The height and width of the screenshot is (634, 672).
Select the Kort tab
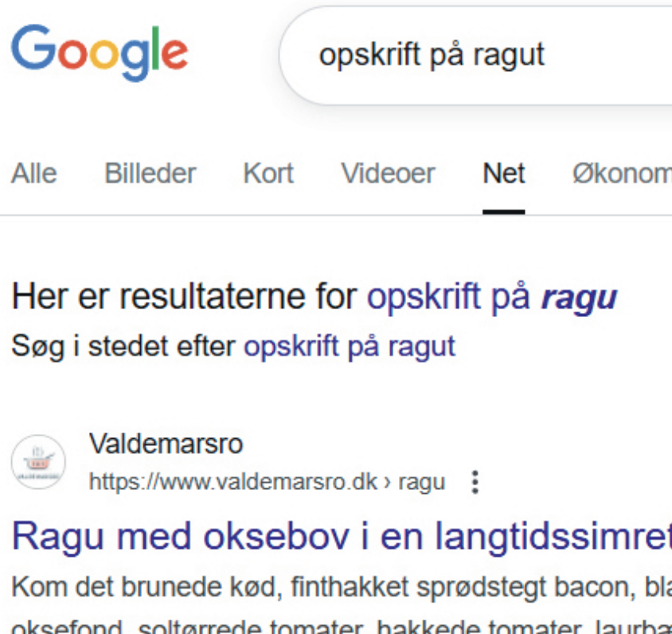(268, 174)
